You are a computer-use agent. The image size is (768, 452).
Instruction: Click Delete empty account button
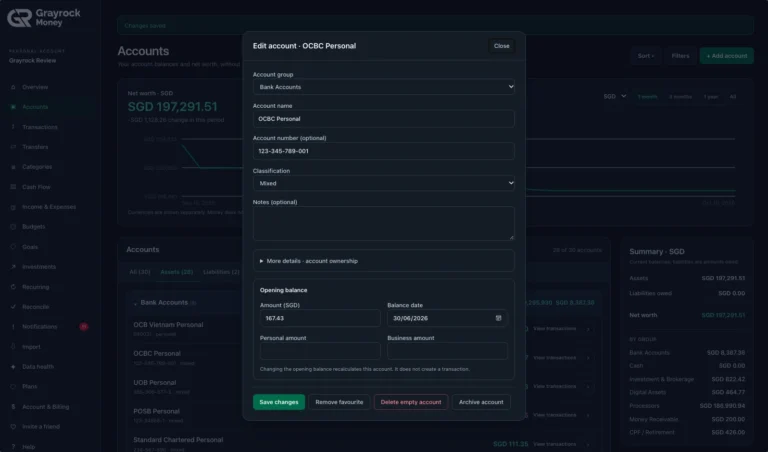point(411,402)
